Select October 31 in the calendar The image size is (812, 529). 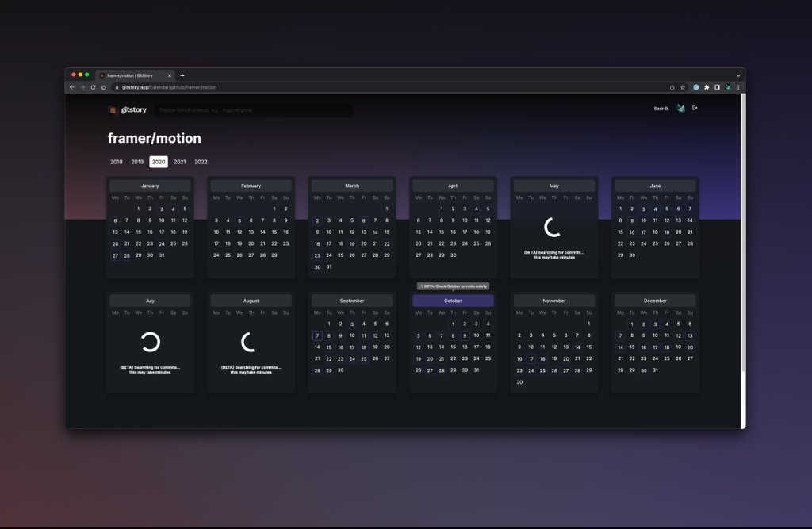(x=477, y=370)
